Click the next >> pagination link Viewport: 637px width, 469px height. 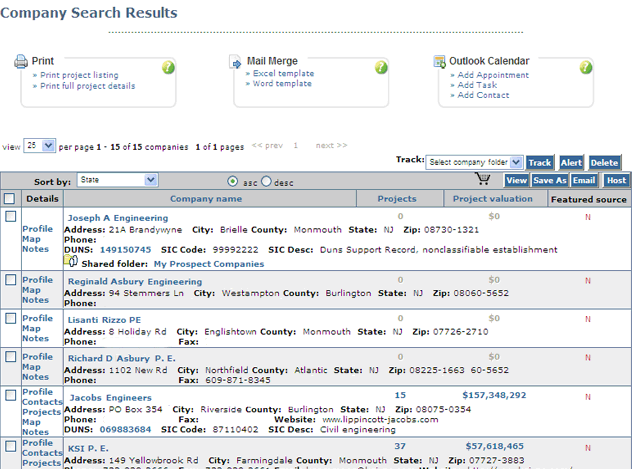[x=332, y=145]
